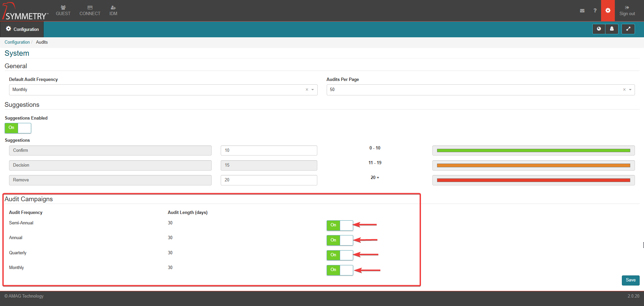Expand to fullscreen with arrows icon

[x=628, y=29]
